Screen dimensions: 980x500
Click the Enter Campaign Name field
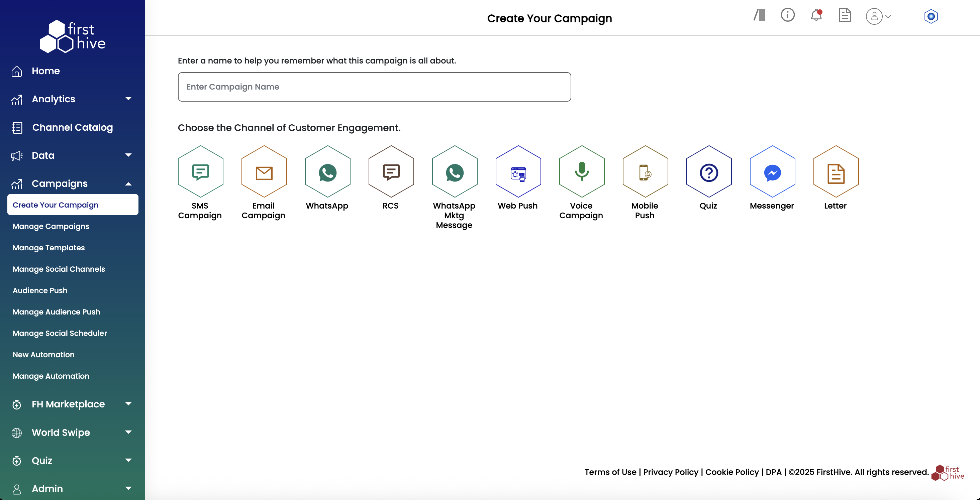click(374, 87)
